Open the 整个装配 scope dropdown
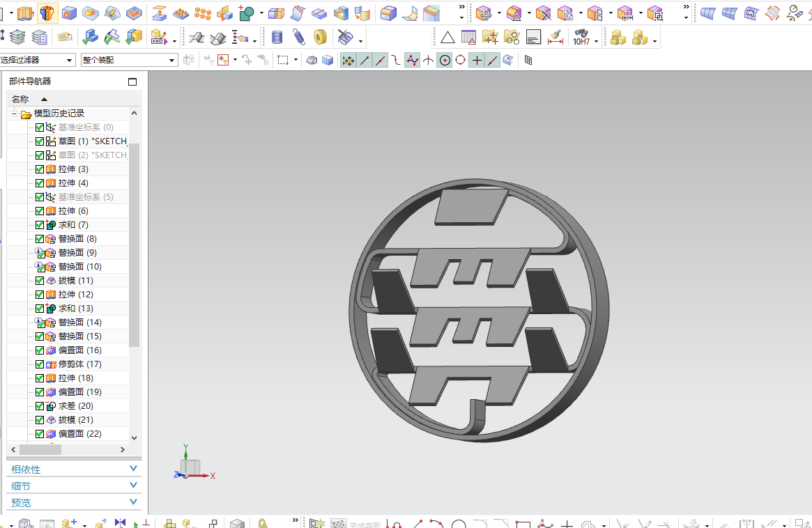The height and width of the screenshot is (528, 812). pos(172,61)
